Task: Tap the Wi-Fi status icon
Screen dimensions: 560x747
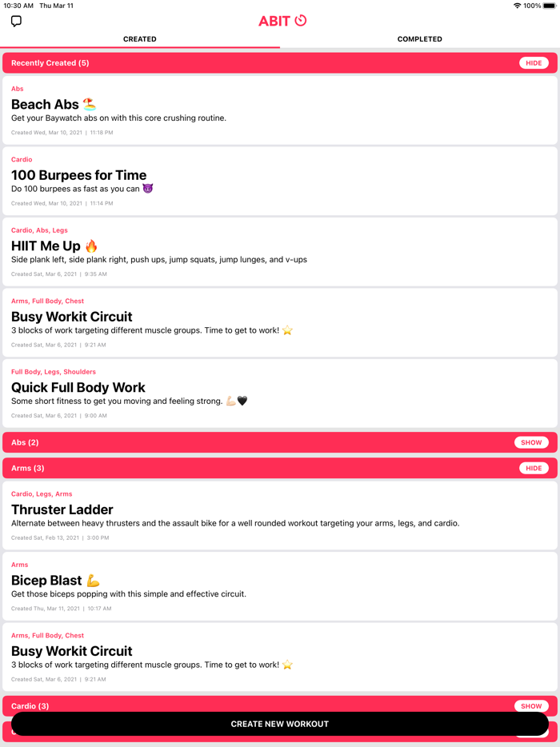Action: click(517, 6)
